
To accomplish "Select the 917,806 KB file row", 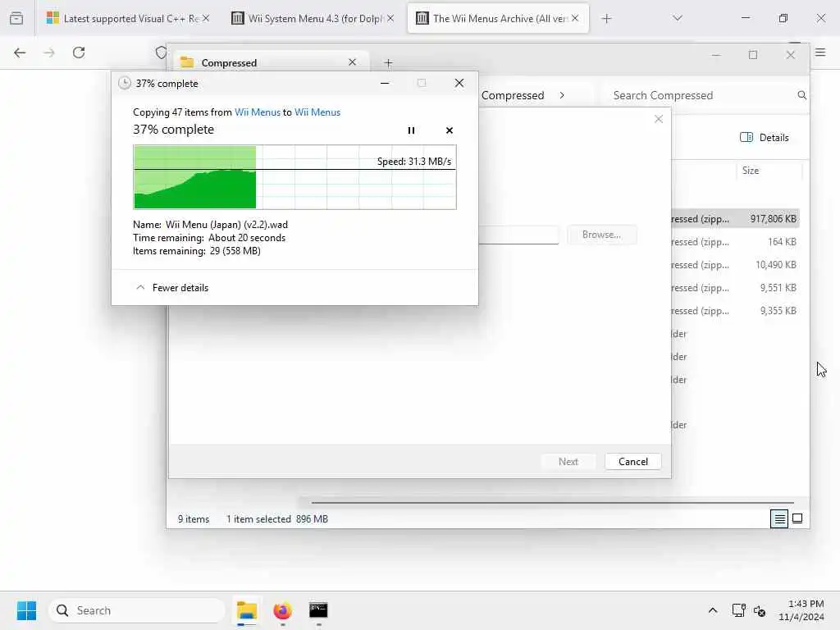I will coord(736,218).
